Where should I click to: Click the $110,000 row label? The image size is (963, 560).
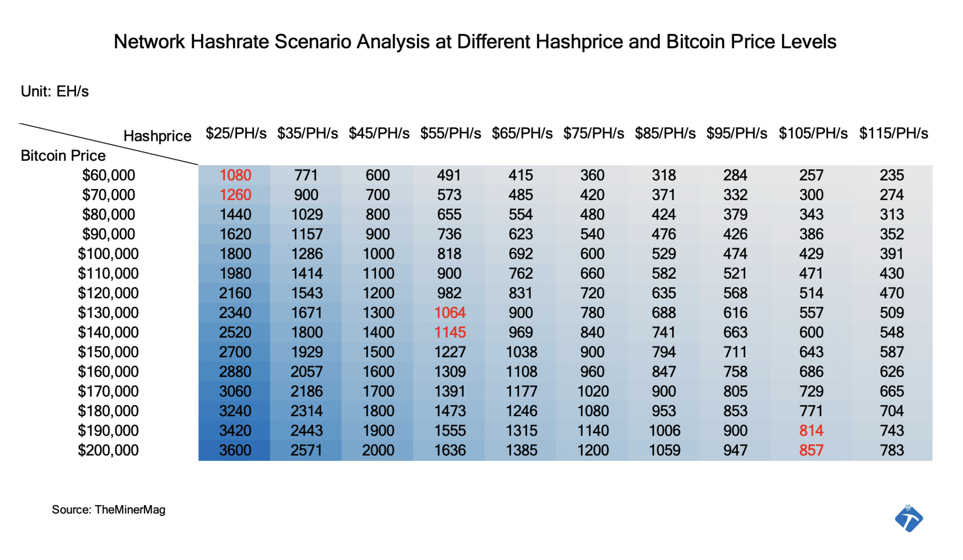[x=108, y=273]
